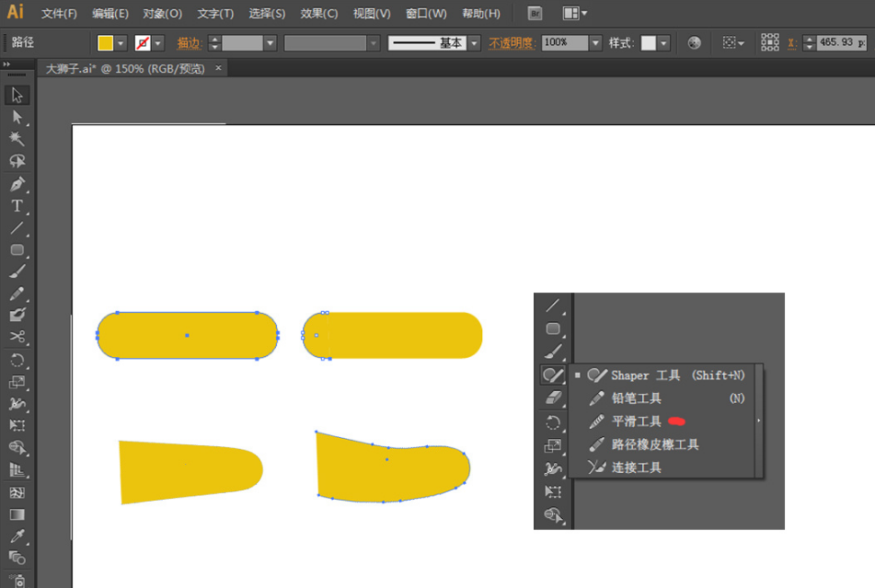Close the 大狮子.ai document tab
The height and width of the screenshot is (588, 875).
tap(218, 68)
